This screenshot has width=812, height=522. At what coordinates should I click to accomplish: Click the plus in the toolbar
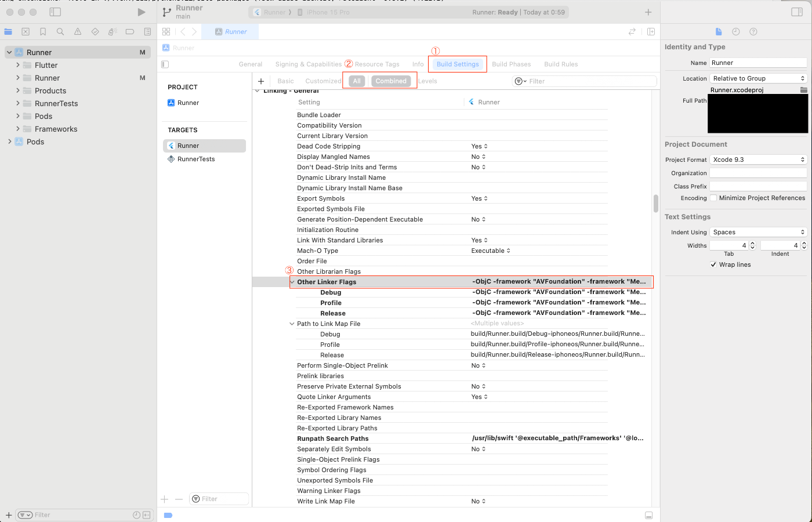[648, 12]
